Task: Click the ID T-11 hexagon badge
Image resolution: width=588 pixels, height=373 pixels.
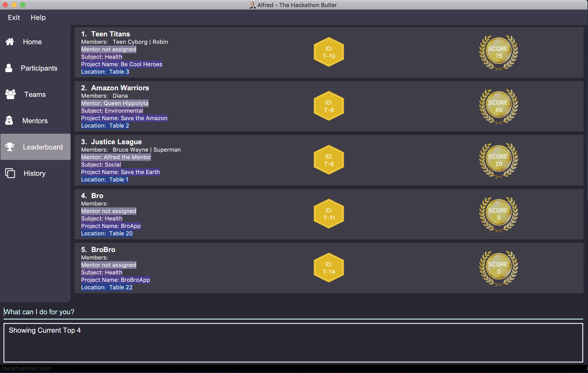Action: coord(329,214)
